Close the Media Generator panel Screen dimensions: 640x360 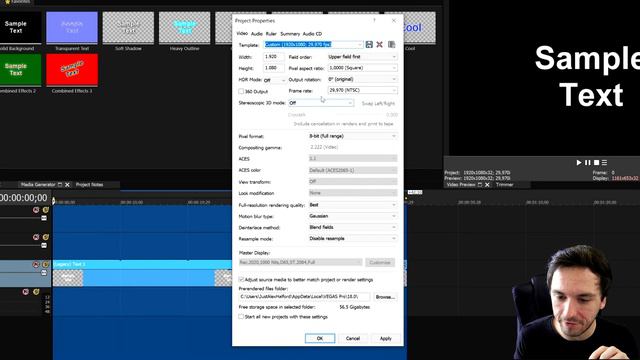(x=67, y=185)
